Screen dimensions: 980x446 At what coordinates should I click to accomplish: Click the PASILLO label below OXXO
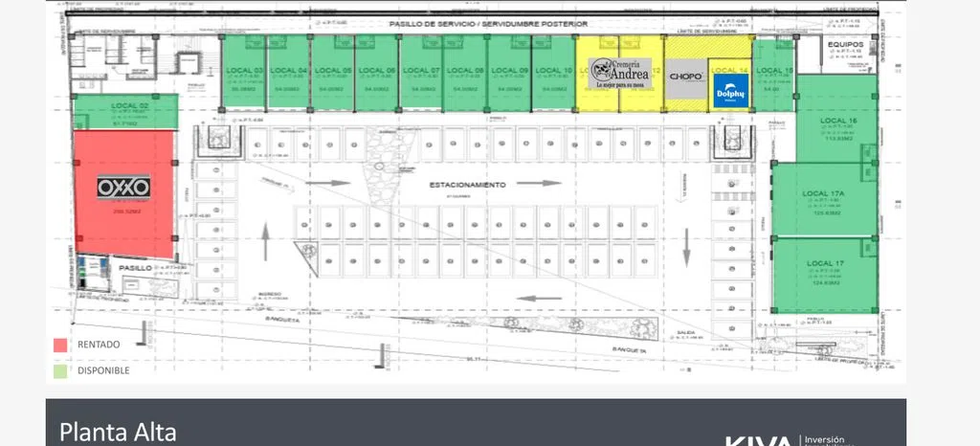click(x=135, y=267)
